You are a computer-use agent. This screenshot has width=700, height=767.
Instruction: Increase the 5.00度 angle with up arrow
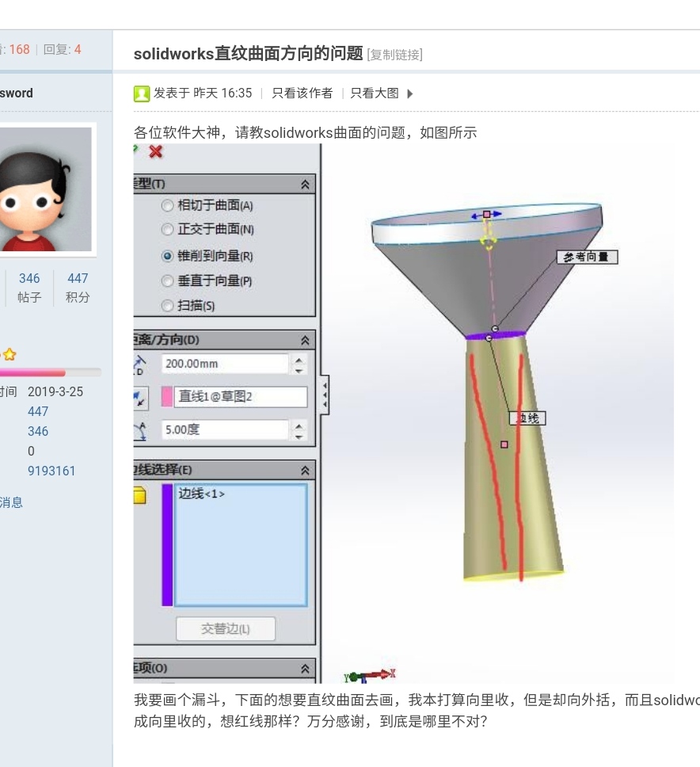click(x=299, y=425)
